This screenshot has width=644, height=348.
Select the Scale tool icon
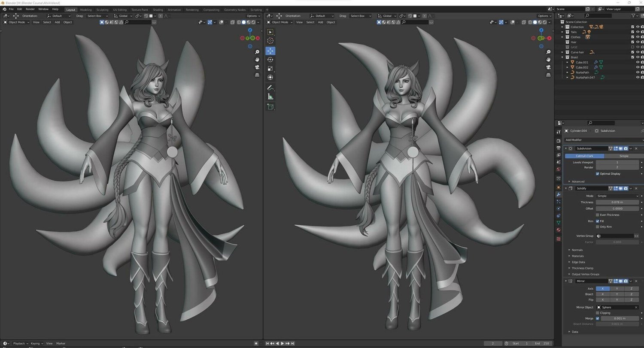(270, 69)
